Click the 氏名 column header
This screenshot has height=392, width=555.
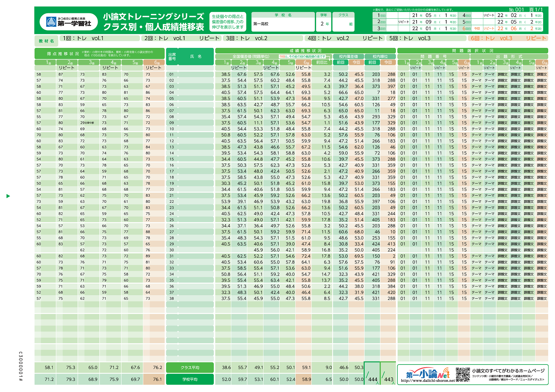click(x=196, y=56)
